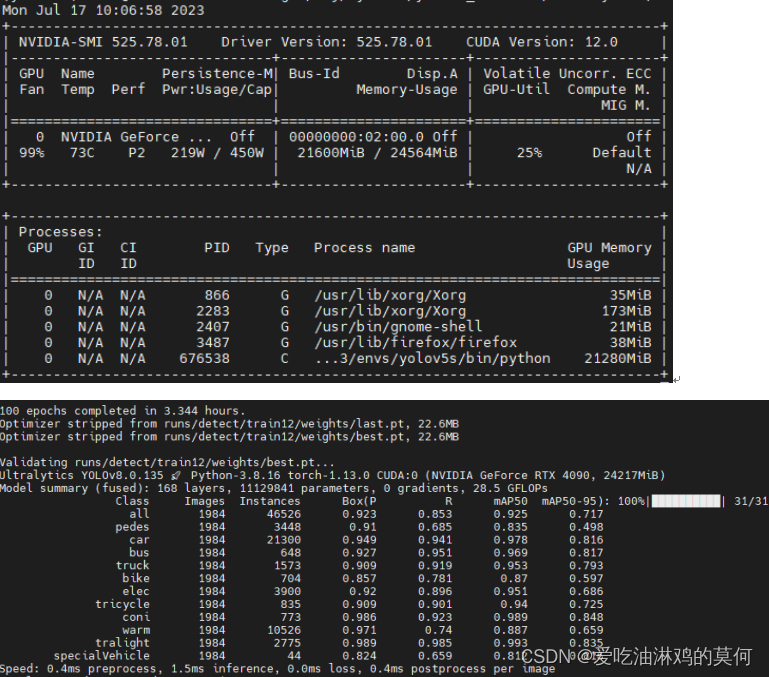Image resolution: width=769 pixels, height=677 pixels.
Task: Click mAP50 value 0.978 for car
Action: (511, 540)
